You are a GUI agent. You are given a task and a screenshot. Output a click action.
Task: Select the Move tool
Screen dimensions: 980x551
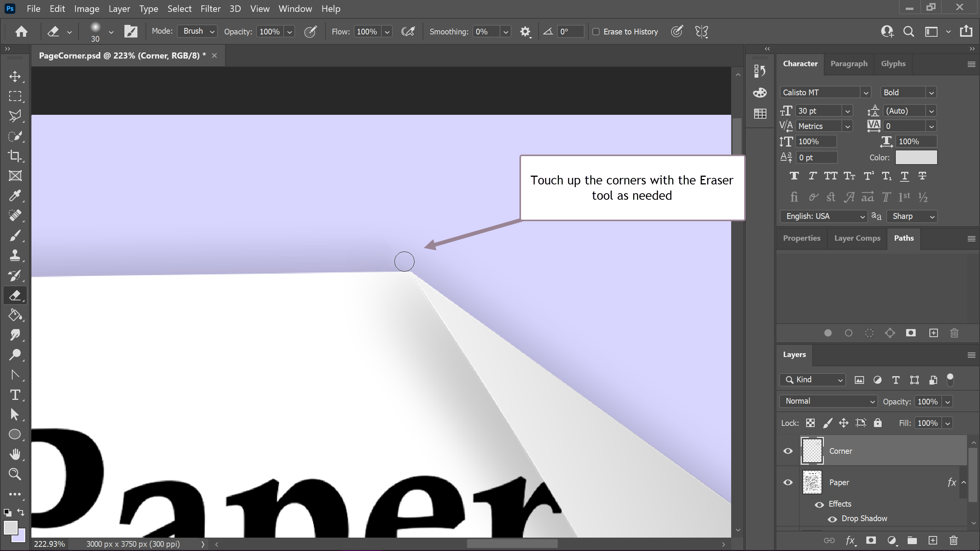coord(15,76)
